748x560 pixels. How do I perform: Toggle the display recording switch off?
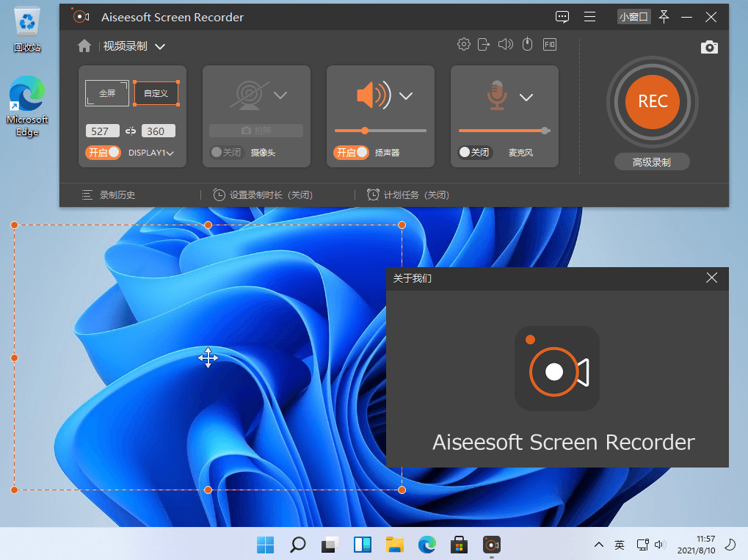103,152
